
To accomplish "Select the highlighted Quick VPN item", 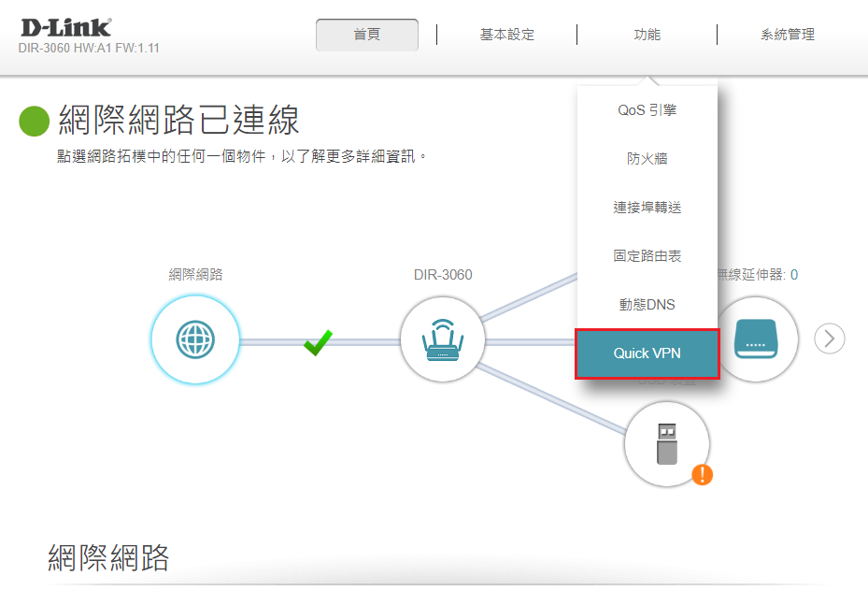I will [x=647, y=354].
